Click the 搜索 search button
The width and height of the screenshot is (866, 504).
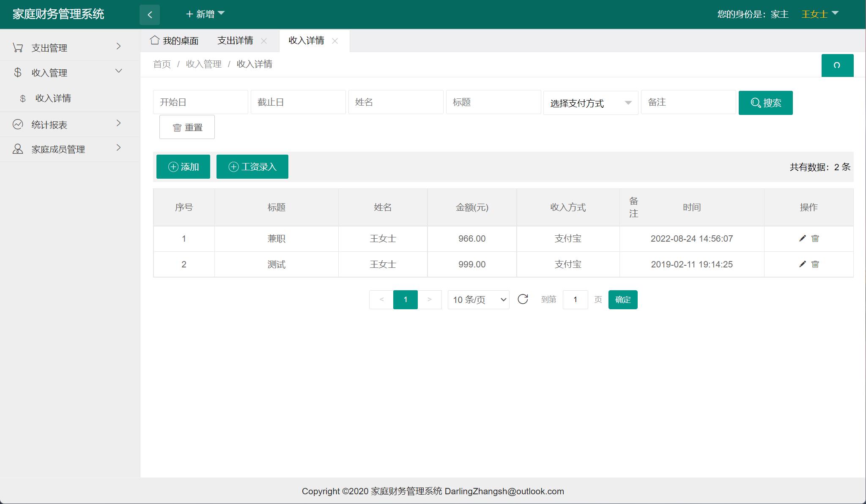click(x=765, y=102)
